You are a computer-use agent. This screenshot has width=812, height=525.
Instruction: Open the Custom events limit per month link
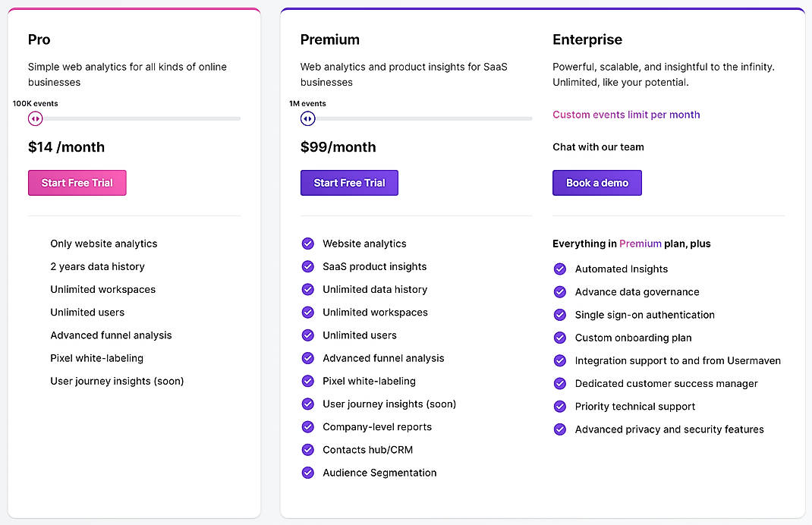pyautogui.click(x=626, y=115)
